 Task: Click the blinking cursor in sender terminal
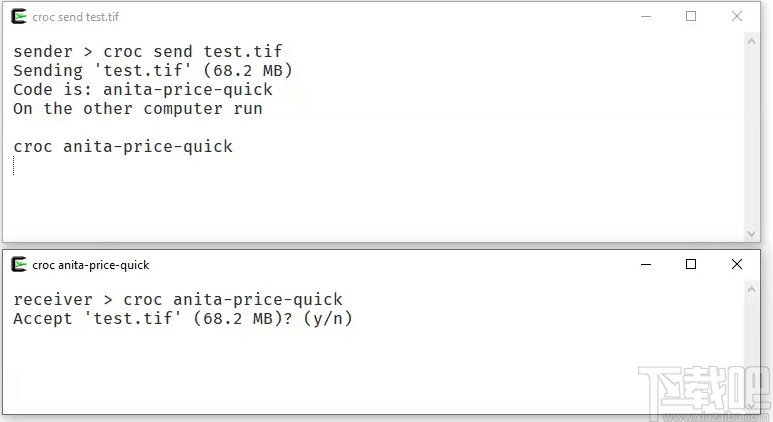point(14,165)
